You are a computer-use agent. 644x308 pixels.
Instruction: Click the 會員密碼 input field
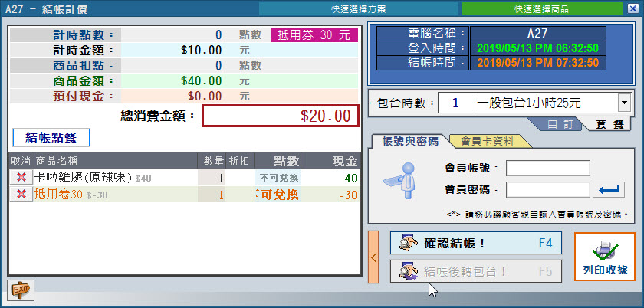tap(547, 189)
